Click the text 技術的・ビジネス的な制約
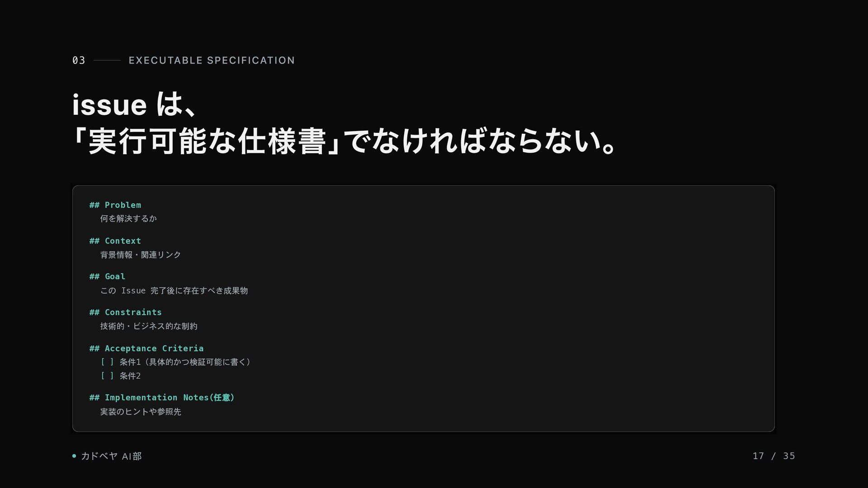 [149, 326]
